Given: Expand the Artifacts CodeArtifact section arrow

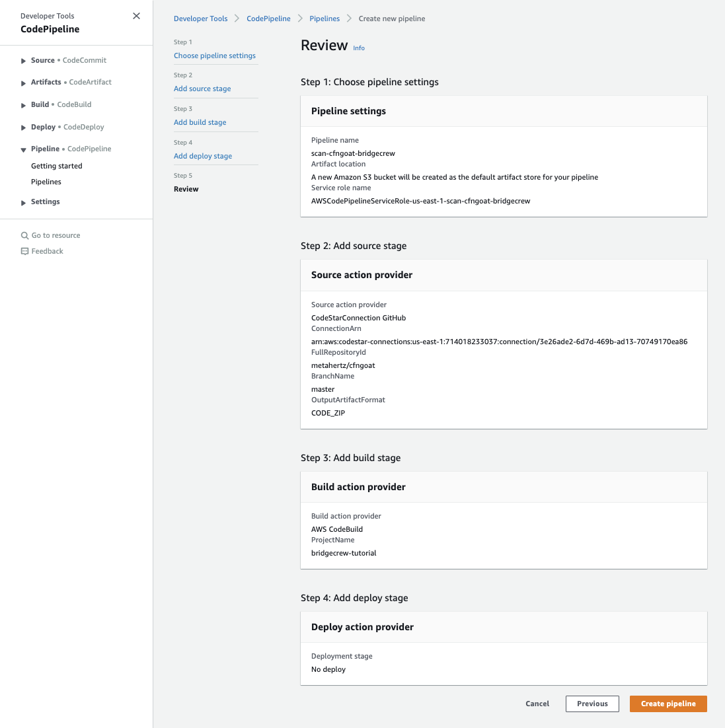Looking at the screenshot, I should (x=23, y=83).
